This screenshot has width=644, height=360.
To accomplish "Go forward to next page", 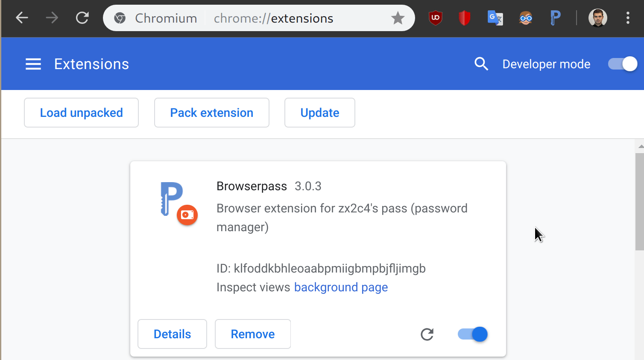I will (x=52, y=18).
